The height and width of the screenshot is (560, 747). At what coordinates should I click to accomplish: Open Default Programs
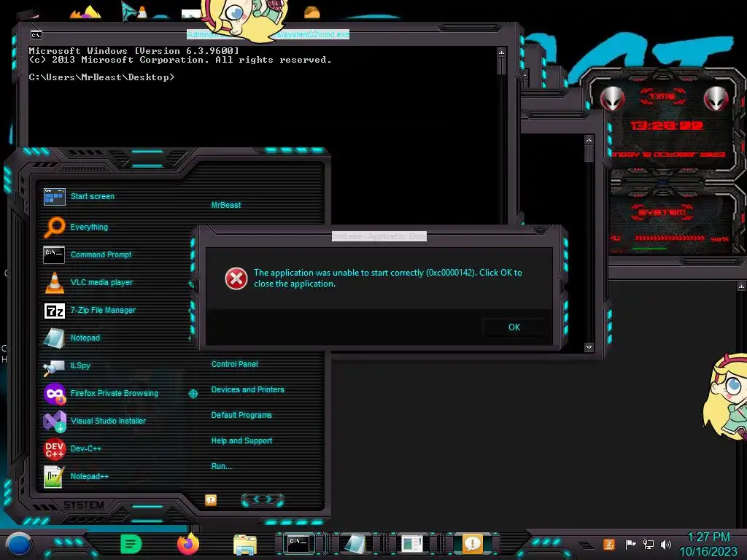click(241, 415)
